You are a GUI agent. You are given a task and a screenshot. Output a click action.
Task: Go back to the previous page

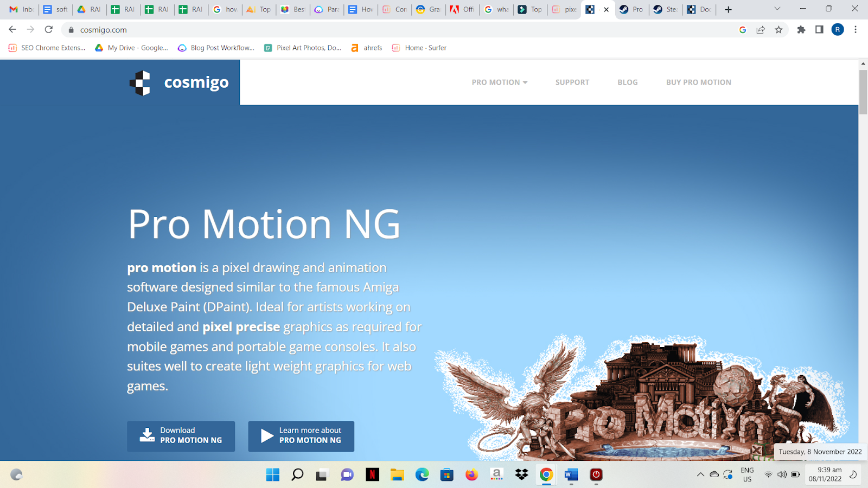coord(12,30)
